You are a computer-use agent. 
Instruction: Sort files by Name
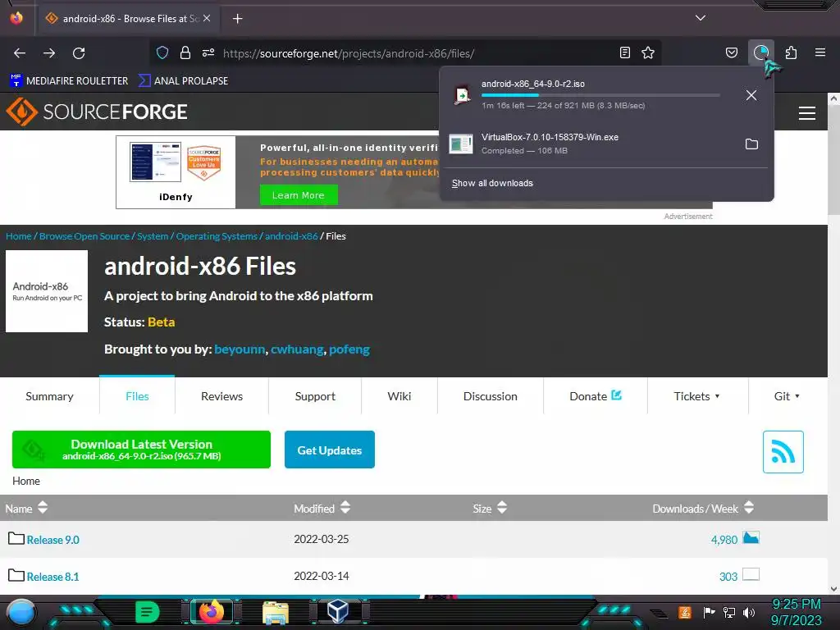[26, 508]
